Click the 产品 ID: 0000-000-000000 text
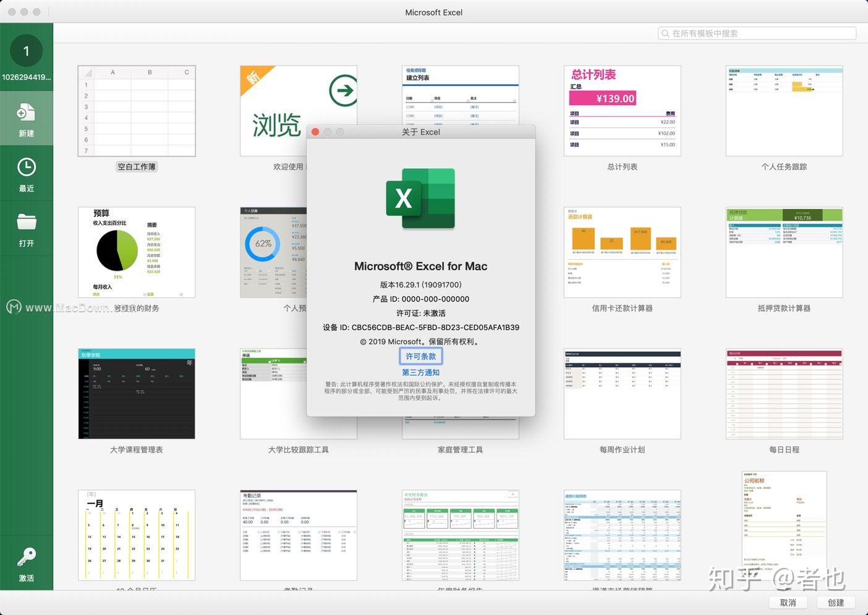 [421, 299]
